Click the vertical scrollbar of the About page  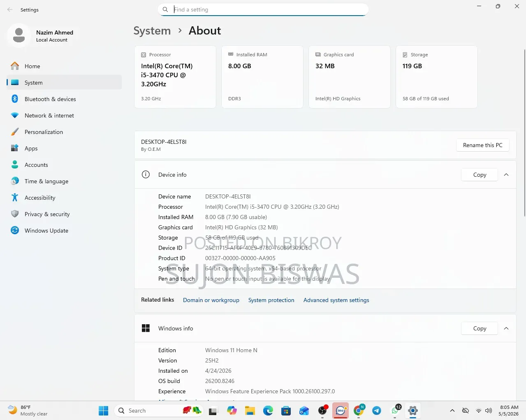524,133
